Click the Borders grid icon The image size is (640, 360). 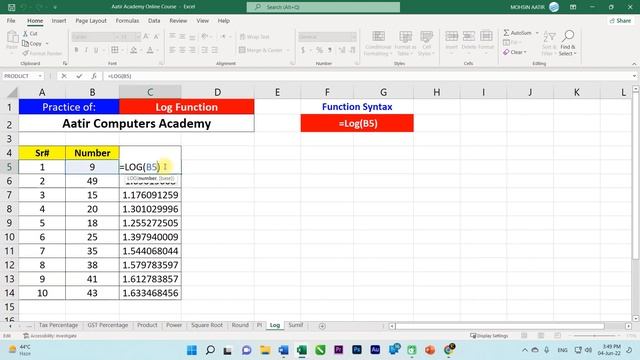tap(115, 50)
